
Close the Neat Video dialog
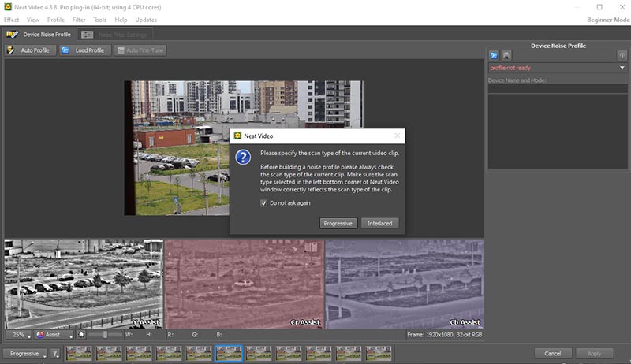coord(398,136)
